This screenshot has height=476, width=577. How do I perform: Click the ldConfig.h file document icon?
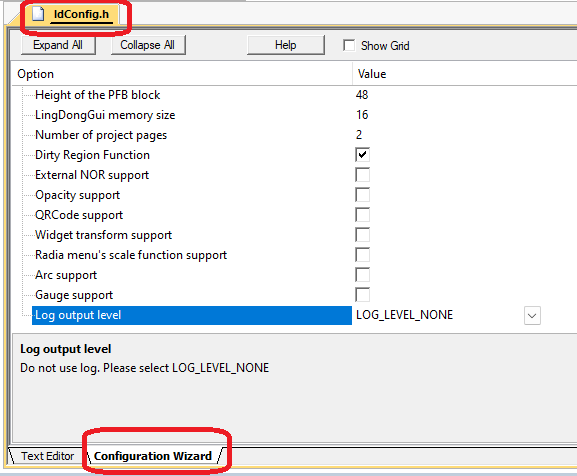click(x=38, y=14)
